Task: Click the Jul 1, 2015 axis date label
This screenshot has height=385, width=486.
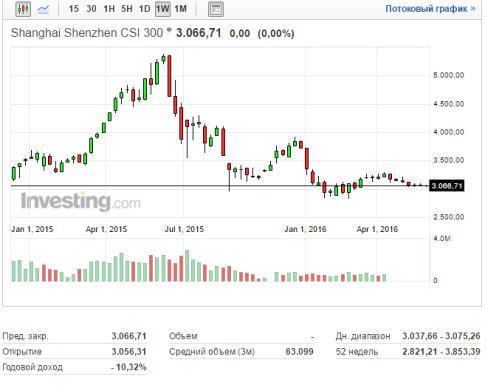Action: (184, 229)
